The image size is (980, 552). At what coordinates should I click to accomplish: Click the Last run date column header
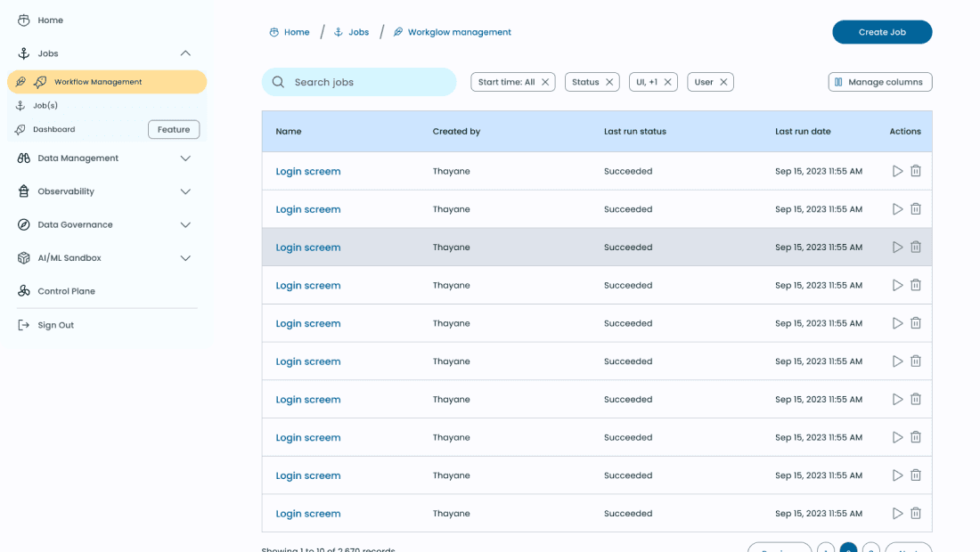[803, 131]
